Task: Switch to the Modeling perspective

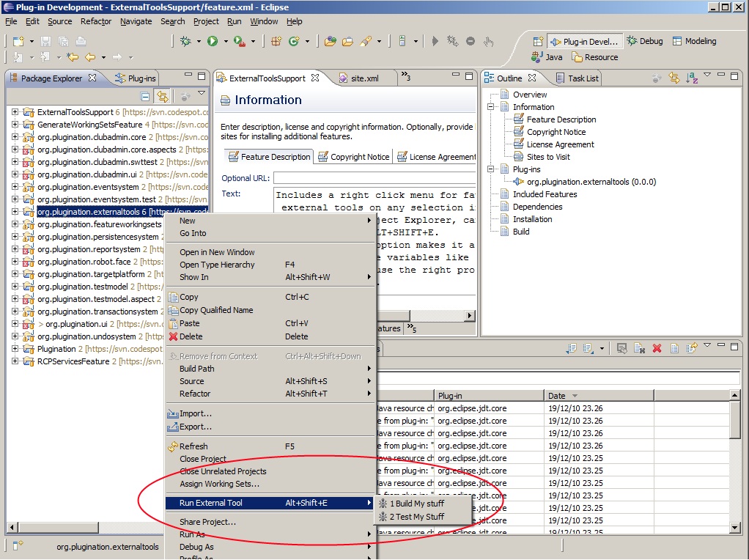Action: coord(695,41)
